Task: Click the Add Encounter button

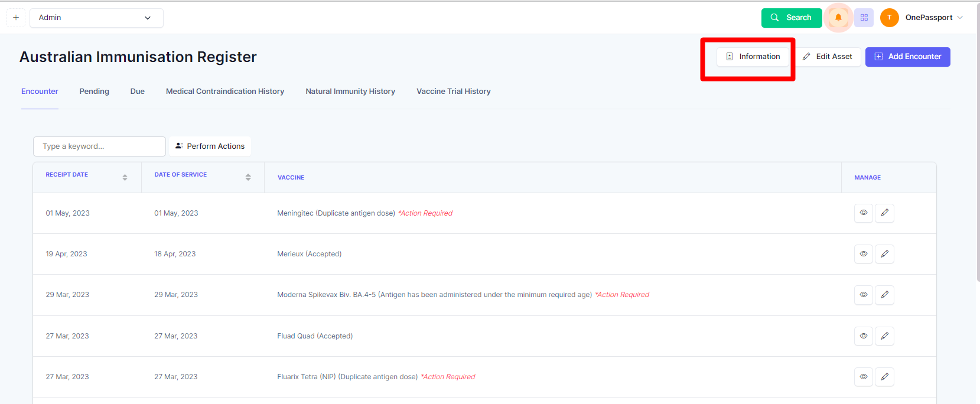Action: (x=908, y=57)
